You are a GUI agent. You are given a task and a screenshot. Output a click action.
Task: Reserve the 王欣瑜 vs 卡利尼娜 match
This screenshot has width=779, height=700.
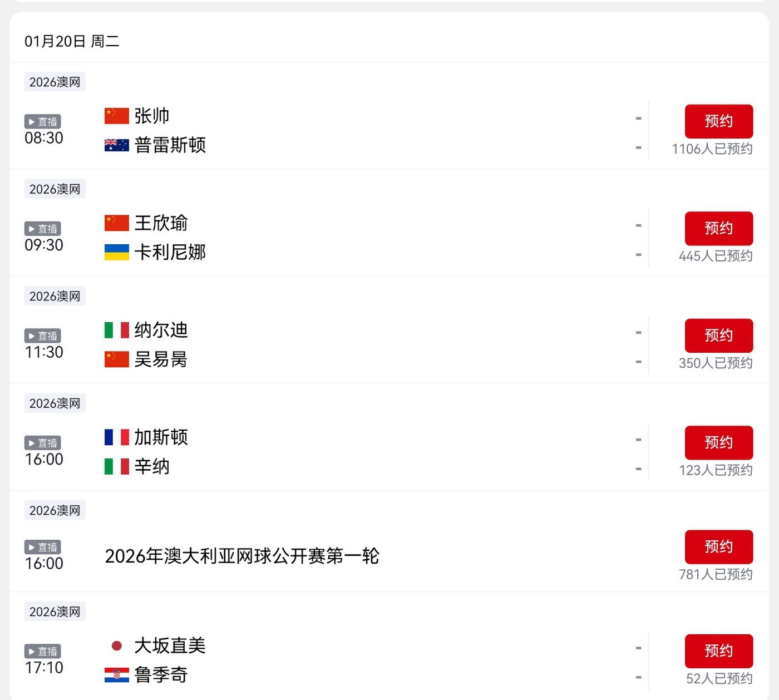(718, 229)
